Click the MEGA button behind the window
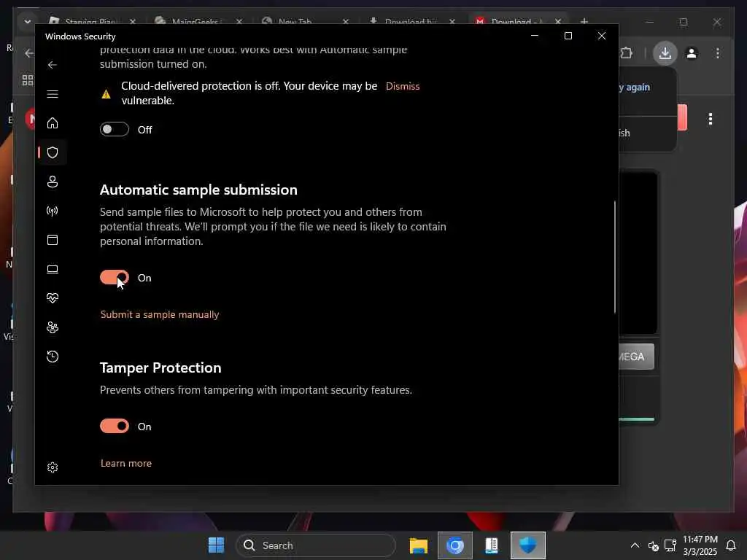 [x=636, y=356]
